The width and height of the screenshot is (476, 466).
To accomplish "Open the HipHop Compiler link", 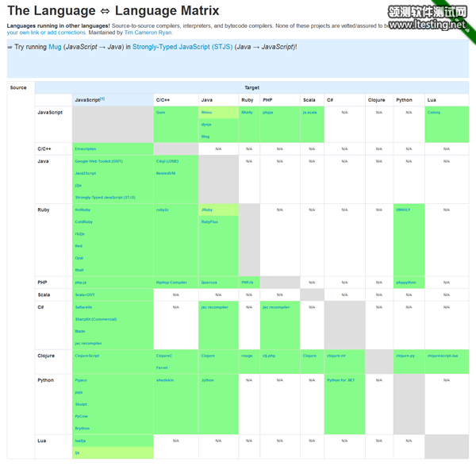I will 171,283.
